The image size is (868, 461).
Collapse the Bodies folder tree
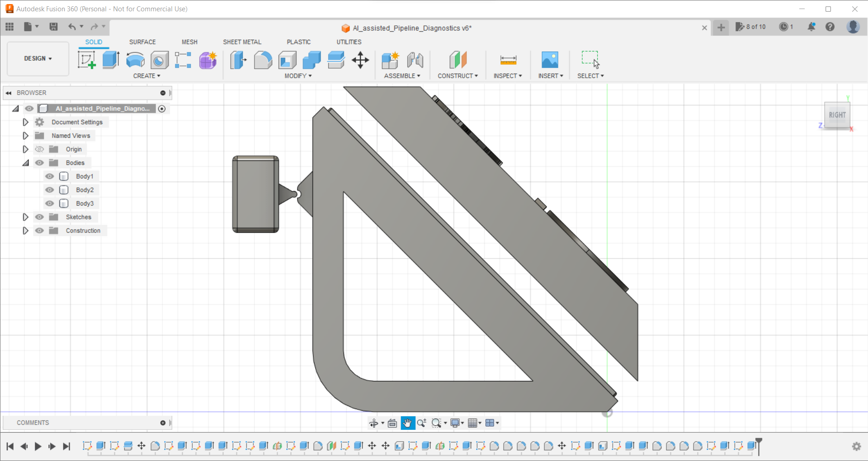pos(25,163)
